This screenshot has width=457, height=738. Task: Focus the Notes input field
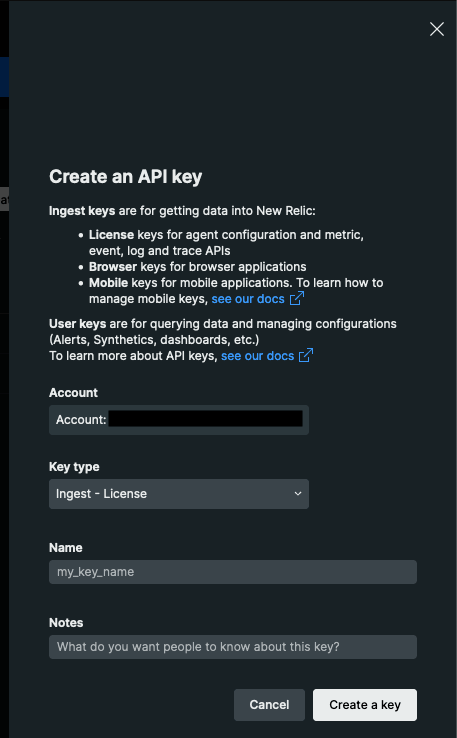(x=233, y=647)
